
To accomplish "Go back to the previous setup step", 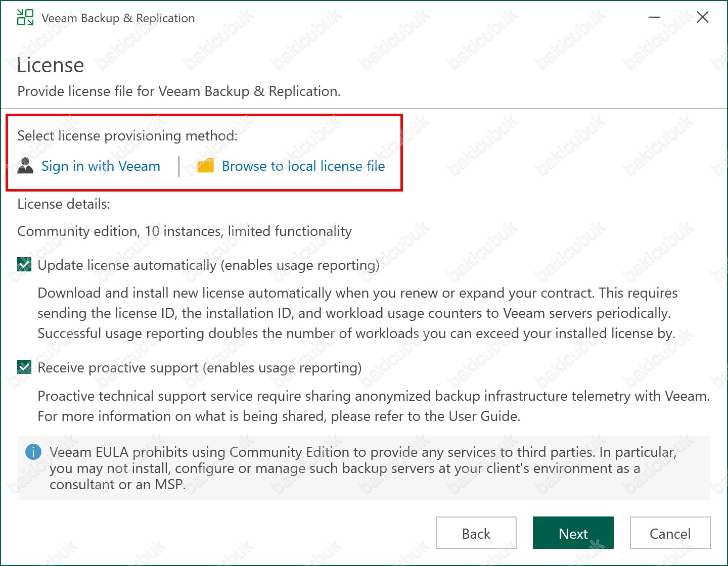I will click(476, 533).
